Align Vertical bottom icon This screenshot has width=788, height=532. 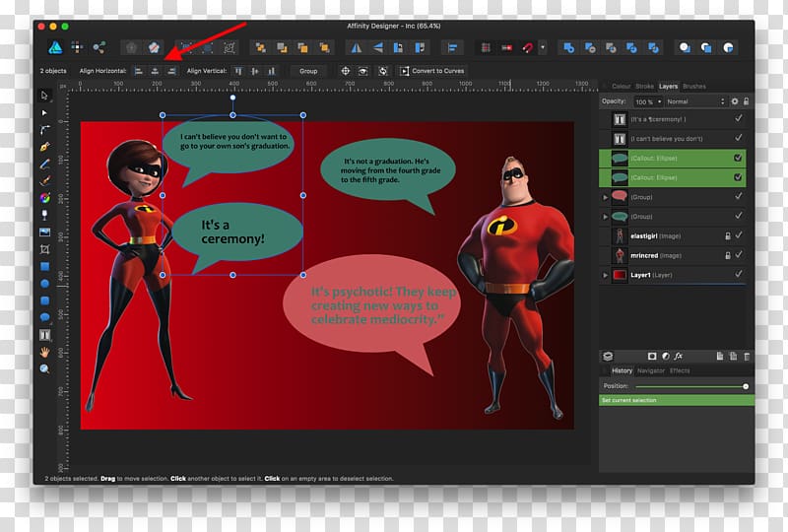pos(272,71)
